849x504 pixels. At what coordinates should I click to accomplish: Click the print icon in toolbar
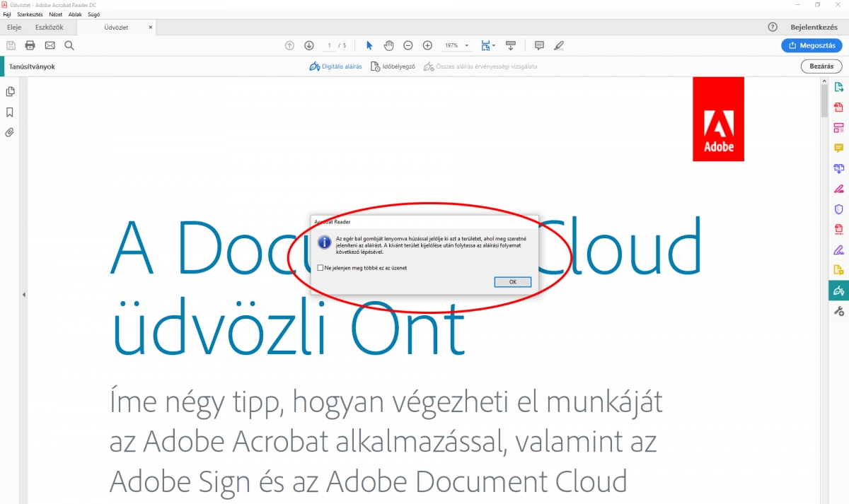(30, 45)
